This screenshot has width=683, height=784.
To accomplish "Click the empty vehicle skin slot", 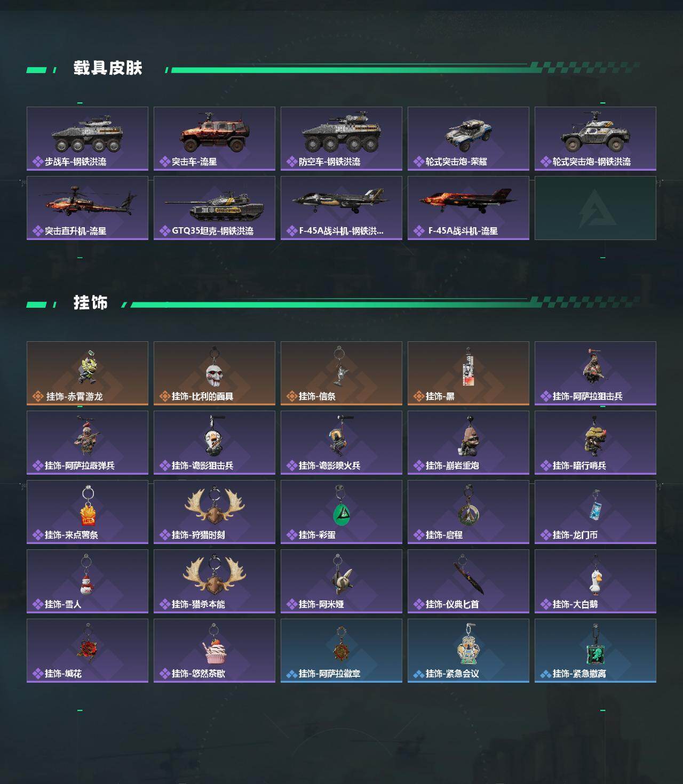I will click(x=595, y=208).
